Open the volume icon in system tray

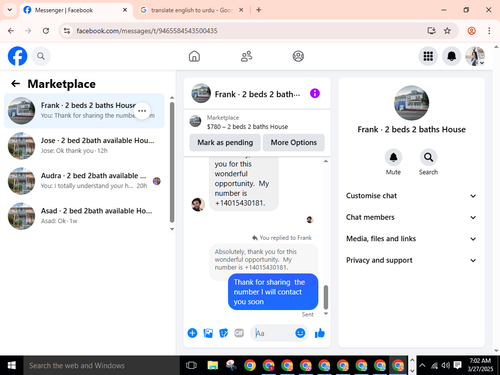(x=445, y=366)
